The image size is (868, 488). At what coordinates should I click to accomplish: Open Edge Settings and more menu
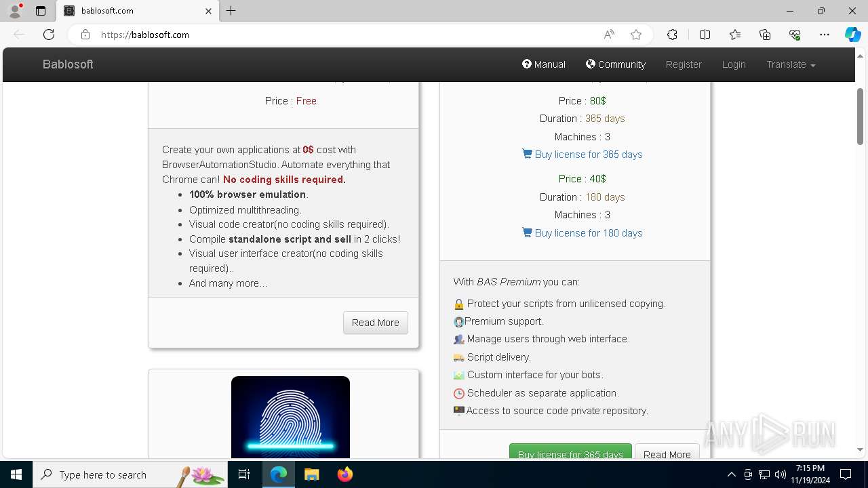825,35
